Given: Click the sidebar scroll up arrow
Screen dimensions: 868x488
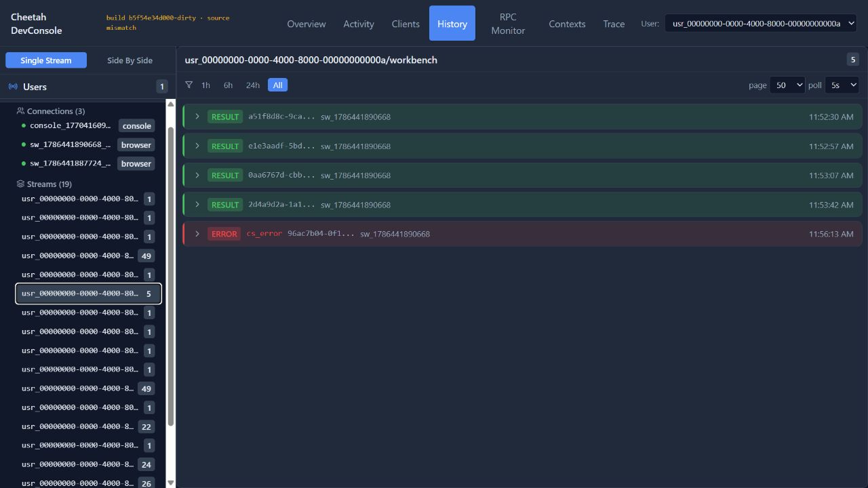Looking at the screenshot, I should (171, 104).
